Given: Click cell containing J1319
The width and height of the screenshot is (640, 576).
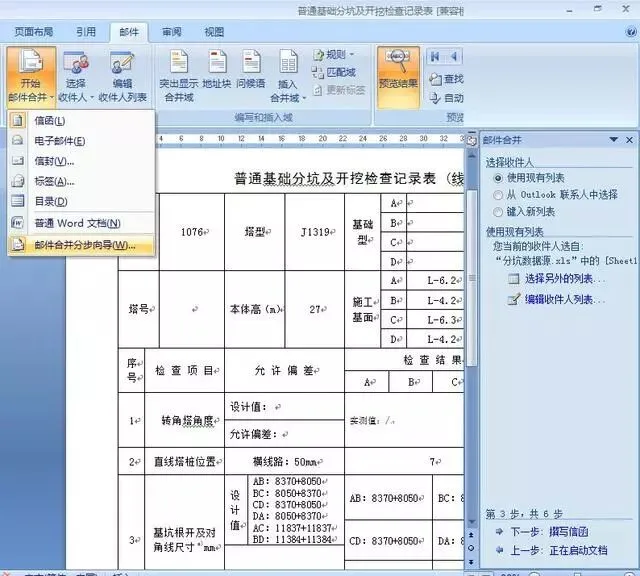Looking at the screenshot, I should [x=315, y=232].
